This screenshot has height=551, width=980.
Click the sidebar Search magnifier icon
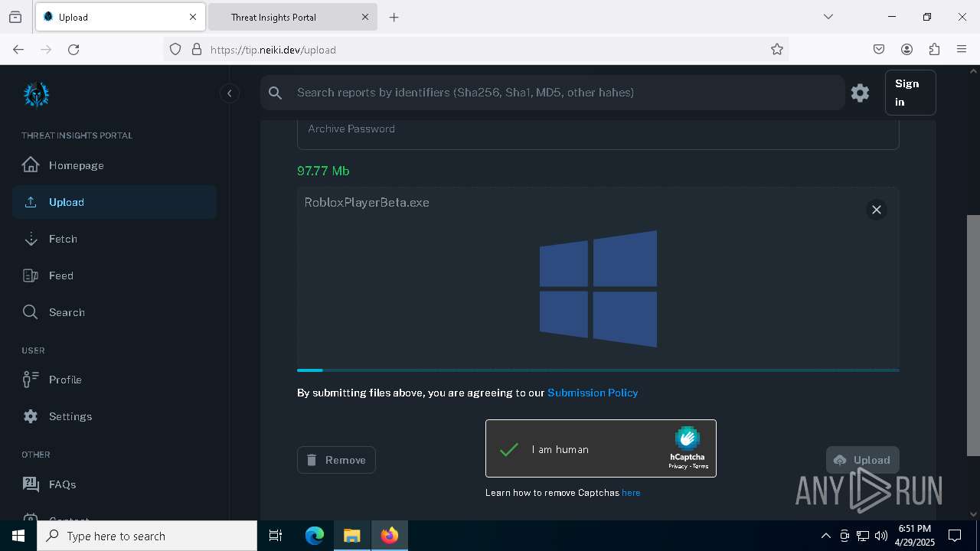point(31,312)
